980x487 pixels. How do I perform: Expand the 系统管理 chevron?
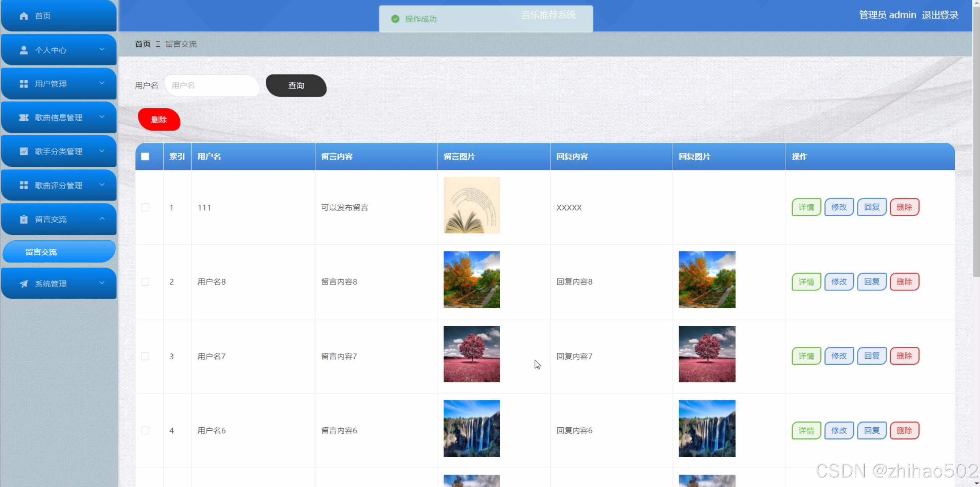pyautogui.click(x=102, y=284)
